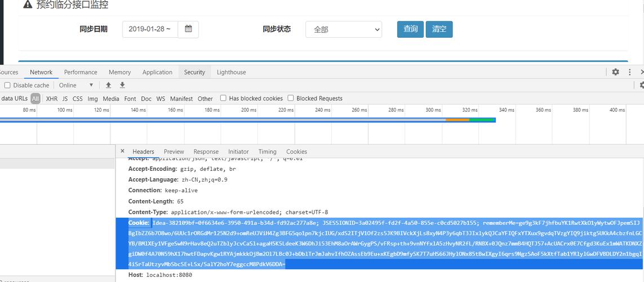
Task: Switch to the Network tab
Action: coord(41,72)
